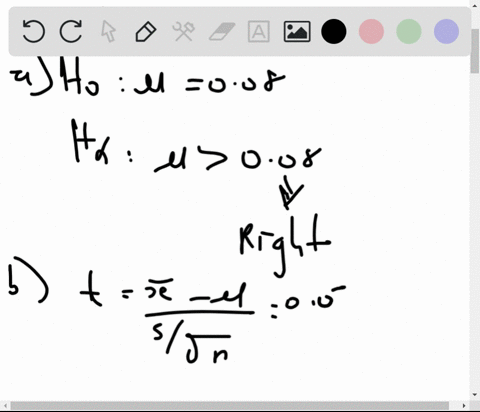Select the pointer selection tool

[108, 31]
